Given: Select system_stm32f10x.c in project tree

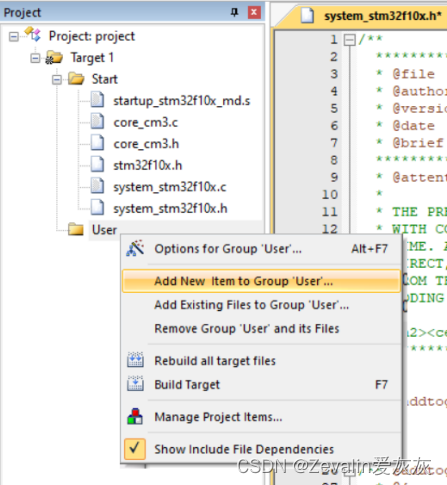Looking at the screenshot, I should click(x=170, y=187).
